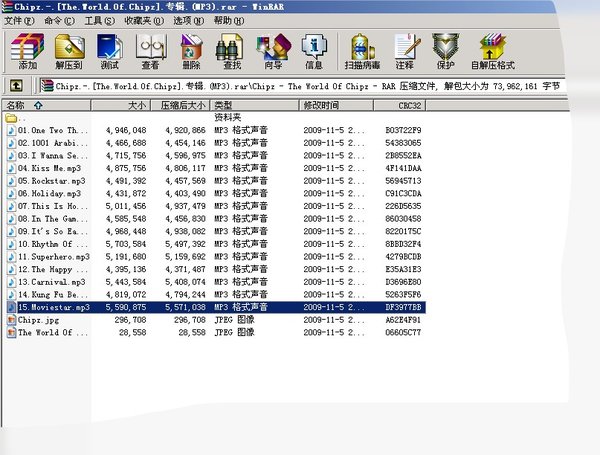The width and height of the screenshot is (600, 455).
Task: Sort by CRC32 column header
Action: tap(399, 105)
